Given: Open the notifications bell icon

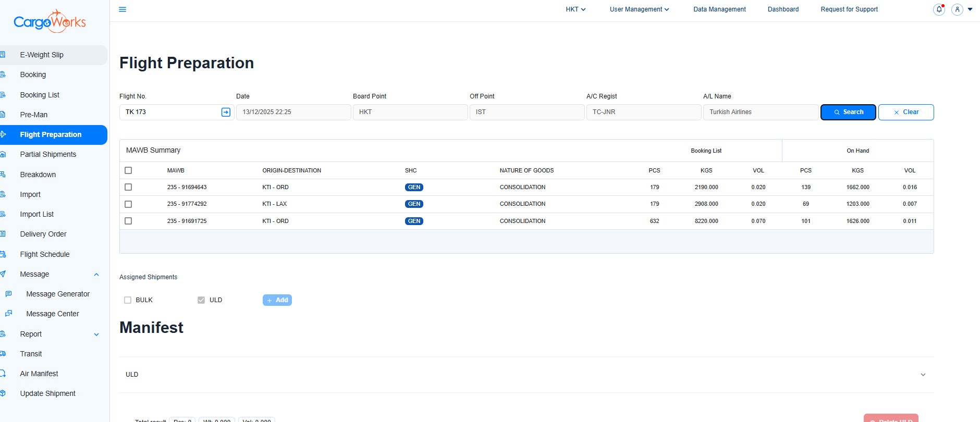Looking at the screenshot, I should pyautogui.click(x=939, y=9).
